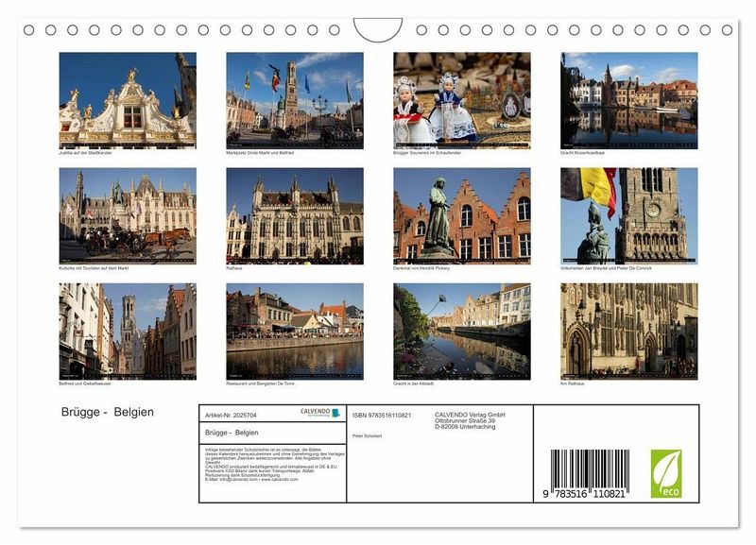
Task: Open the Brügger souvenir dolls photo
Action: 462,101
